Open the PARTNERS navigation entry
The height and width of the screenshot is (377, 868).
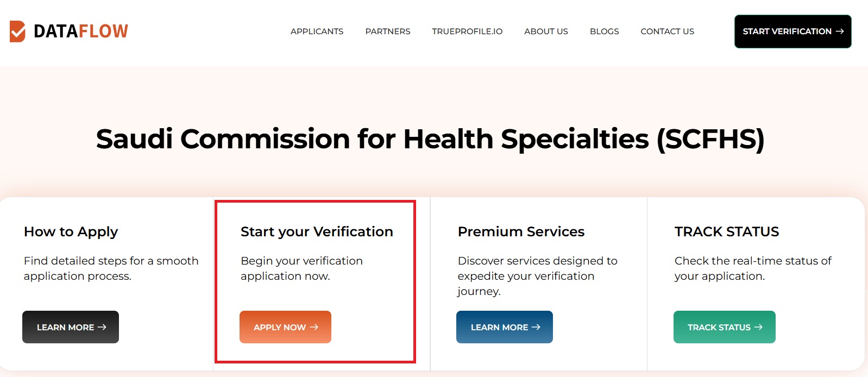pos(387,32)
